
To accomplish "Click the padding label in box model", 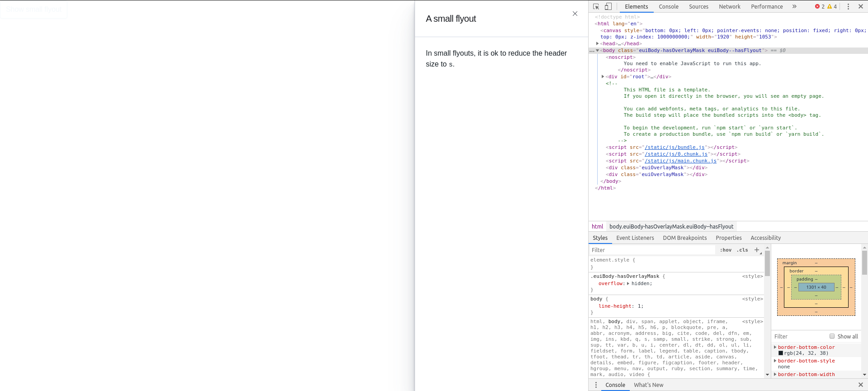I will (805, 279).
